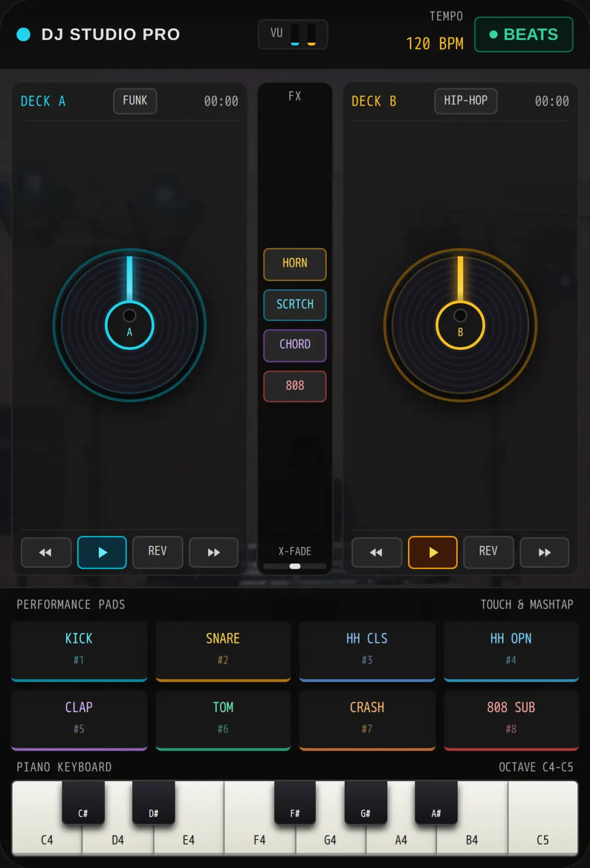Hit the TOM pad #6
Screen dimensions: 590x868
(223, 720)
